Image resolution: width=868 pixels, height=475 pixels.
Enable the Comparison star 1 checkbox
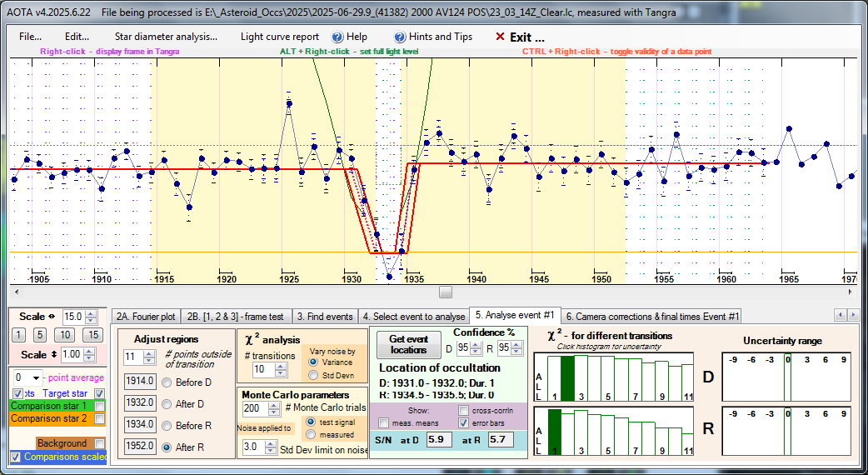pos(100,406)
